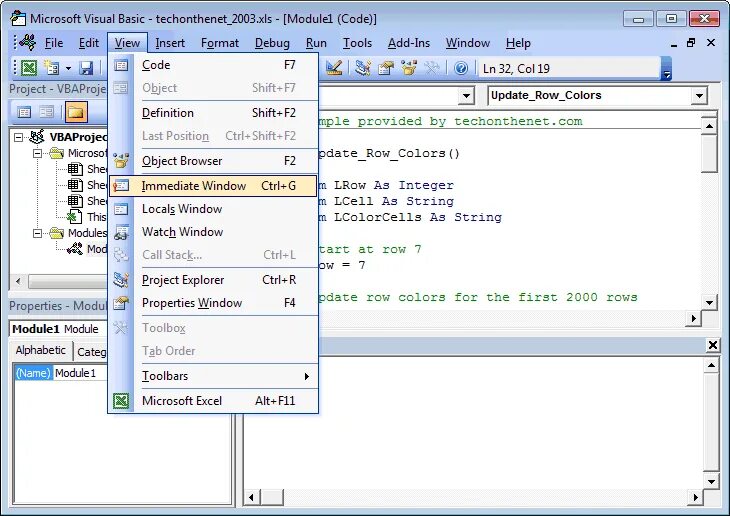Select the first Sheet item in project tree
This screenshot has width=730, height=516.
88,169
